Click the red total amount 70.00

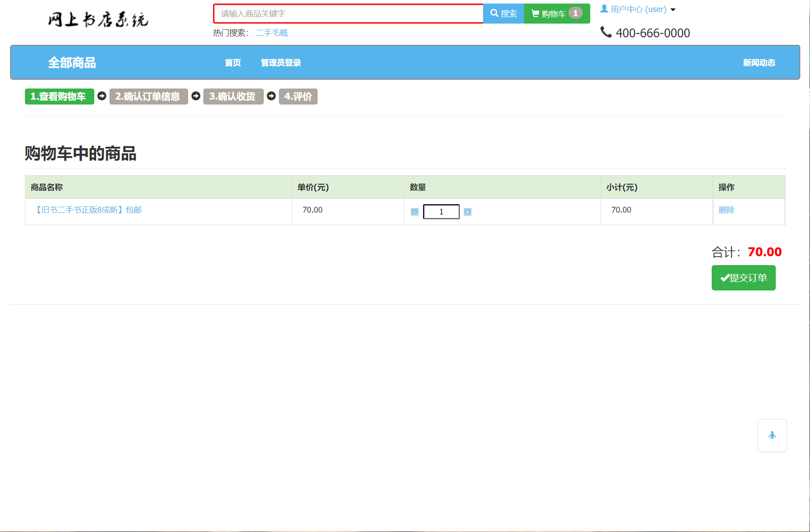[x=765, y=252]
